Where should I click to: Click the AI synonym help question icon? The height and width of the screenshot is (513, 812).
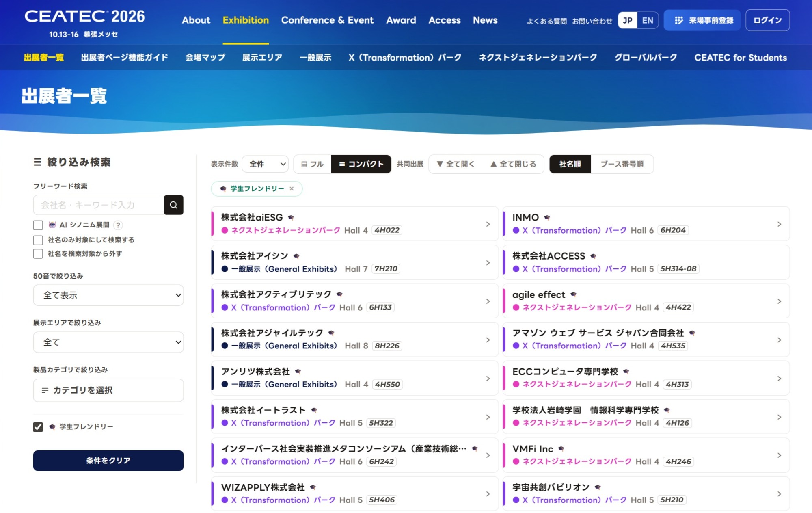(118, 225)
